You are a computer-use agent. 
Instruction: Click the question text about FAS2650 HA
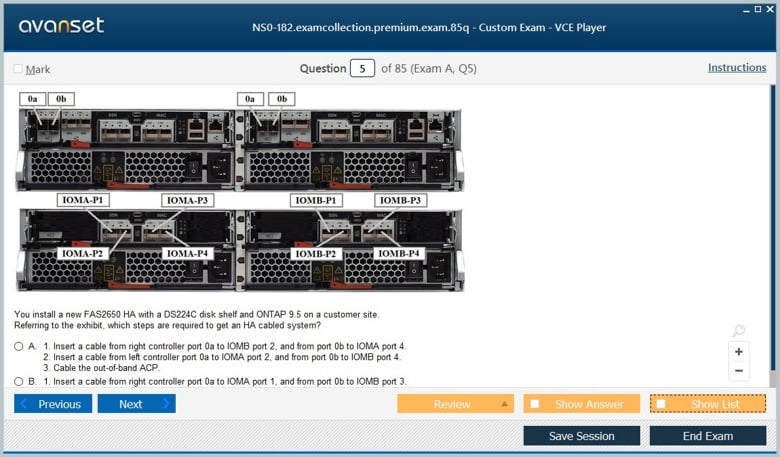(x=196, y=320)
